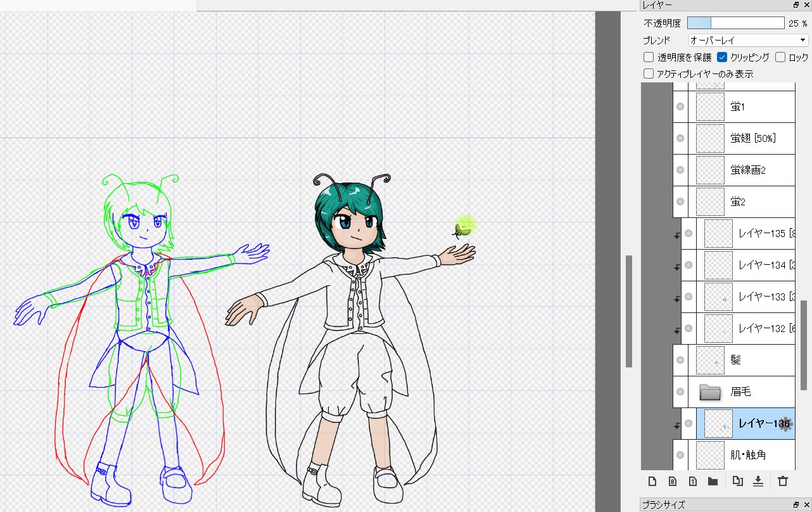Duplicate the selected layer
Image resolution: width=812 pixels, height=512 pixels.
[x=737, y=482]
